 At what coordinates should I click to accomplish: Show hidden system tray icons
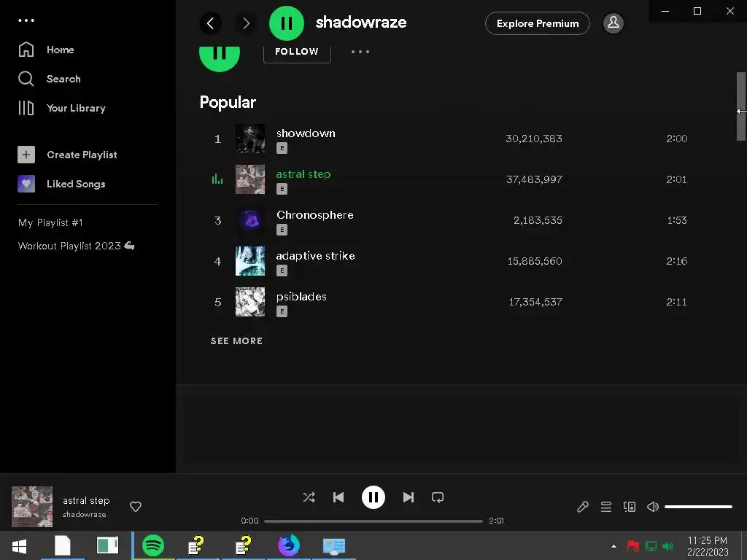[614, 546]
